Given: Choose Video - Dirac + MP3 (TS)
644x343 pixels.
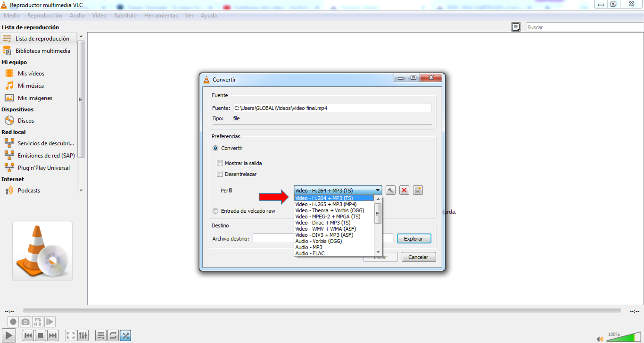Looking at the screenshot, I should point(334,223).
